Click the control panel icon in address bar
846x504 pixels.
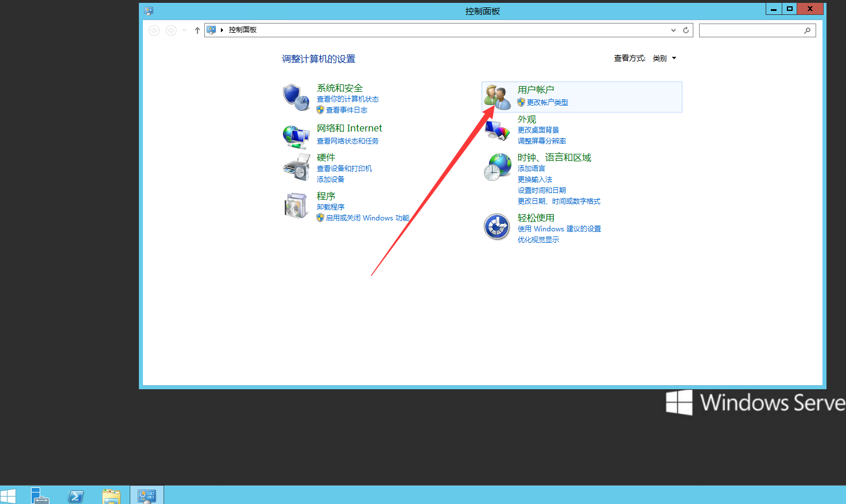click(x=211, y=30)
